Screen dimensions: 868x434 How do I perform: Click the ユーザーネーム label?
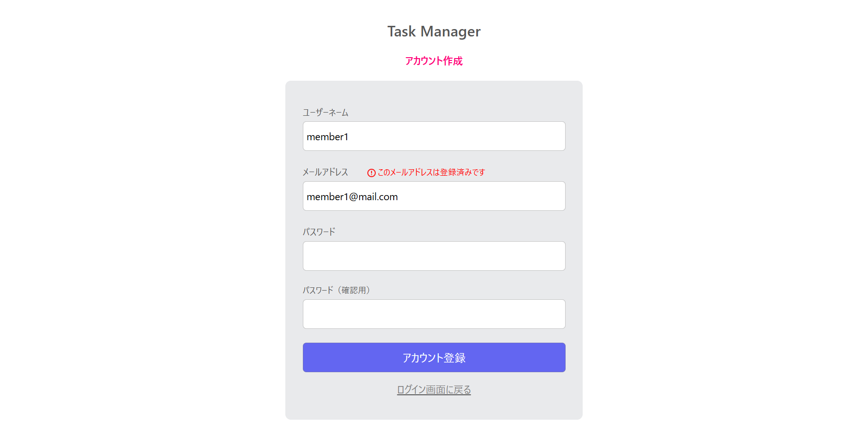tap(325, 113)
